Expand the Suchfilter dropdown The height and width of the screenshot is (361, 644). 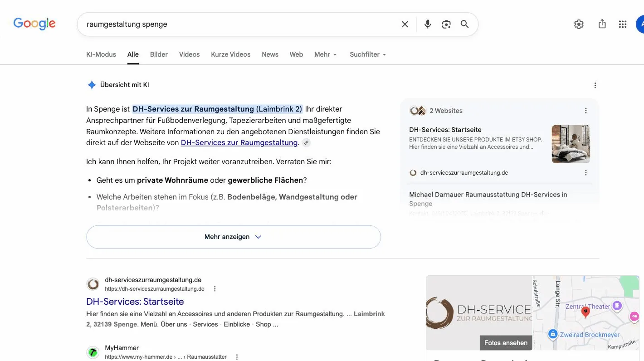point(368,54)
